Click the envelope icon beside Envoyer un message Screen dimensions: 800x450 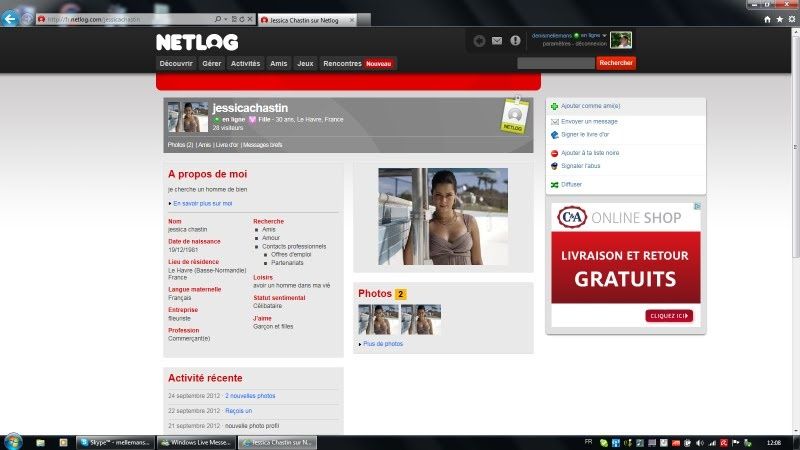point(555,122)
